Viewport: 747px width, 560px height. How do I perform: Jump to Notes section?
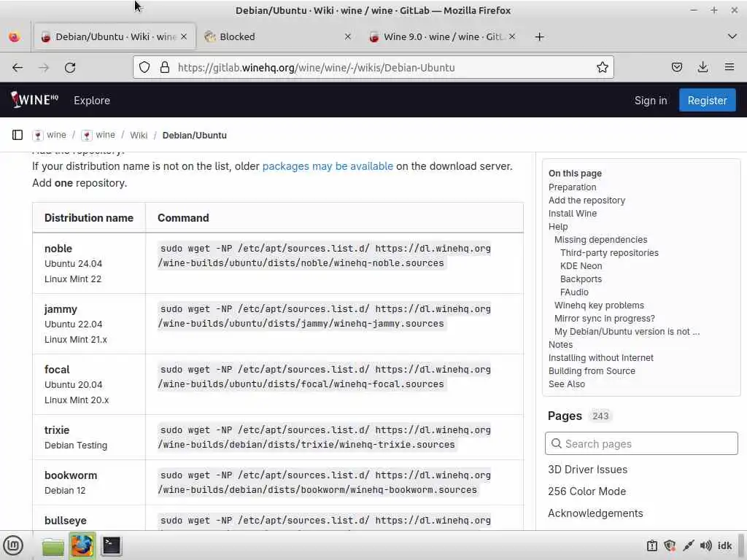click(560, 344)
